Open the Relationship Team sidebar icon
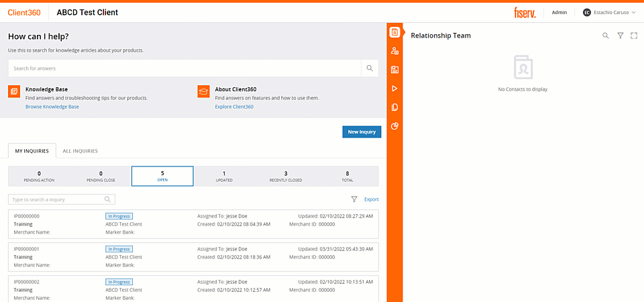The image size is (644, 302). point(394,32)
